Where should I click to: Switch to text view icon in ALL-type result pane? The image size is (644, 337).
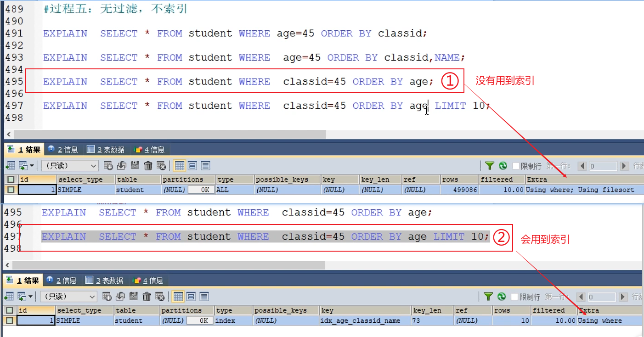205,166
